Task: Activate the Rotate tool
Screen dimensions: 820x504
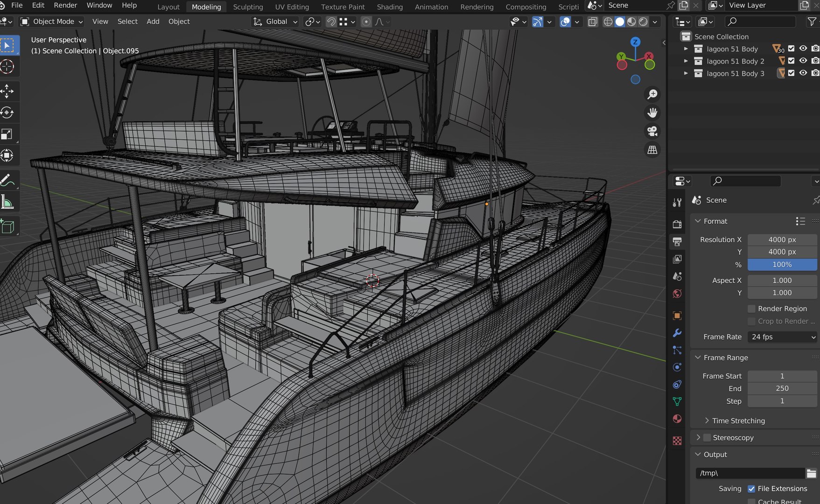Action: 7,113
